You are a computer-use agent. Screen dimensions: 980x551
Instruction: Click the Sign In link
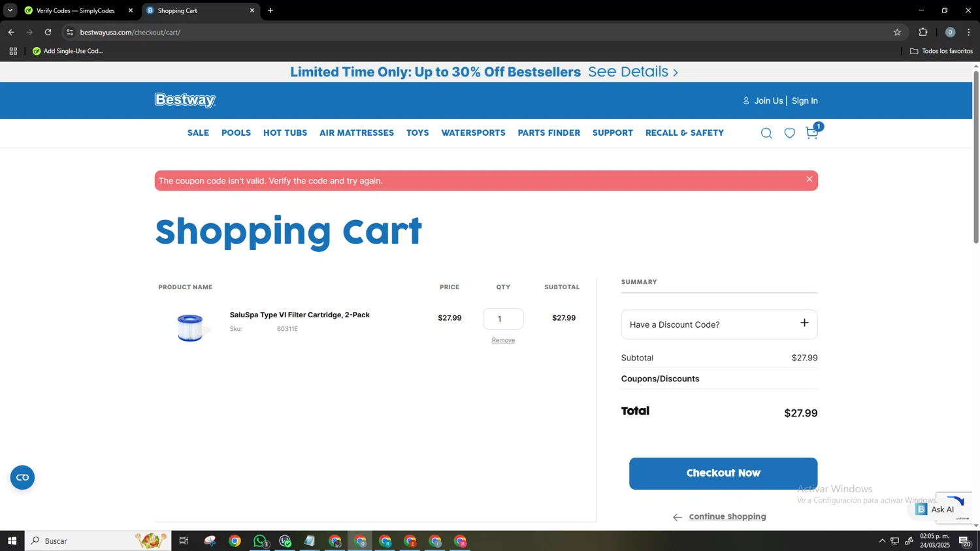(805, 101)
